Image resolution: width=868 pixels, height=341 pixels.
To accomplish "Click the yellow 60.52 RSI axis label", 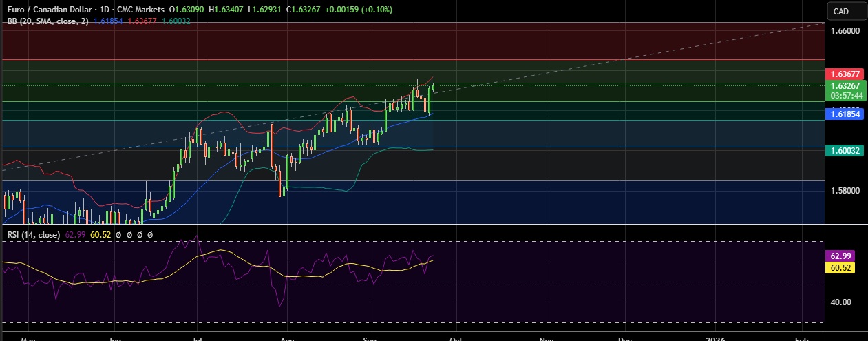I will 840,267.
